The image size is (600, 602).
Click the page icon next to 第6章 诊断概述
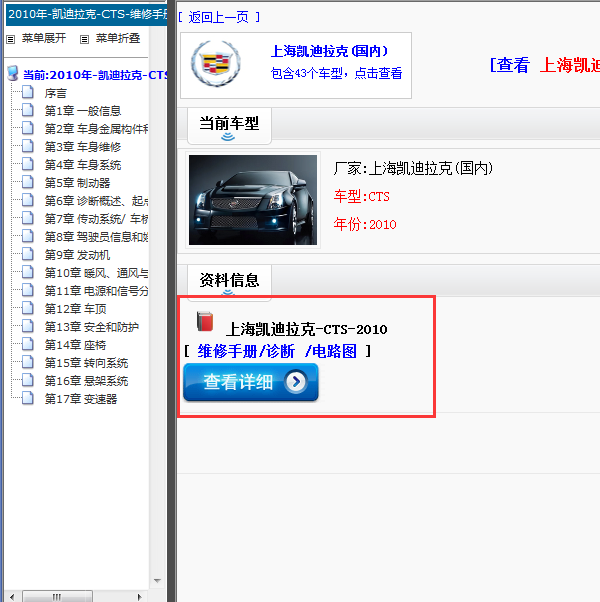pos(28,200)
